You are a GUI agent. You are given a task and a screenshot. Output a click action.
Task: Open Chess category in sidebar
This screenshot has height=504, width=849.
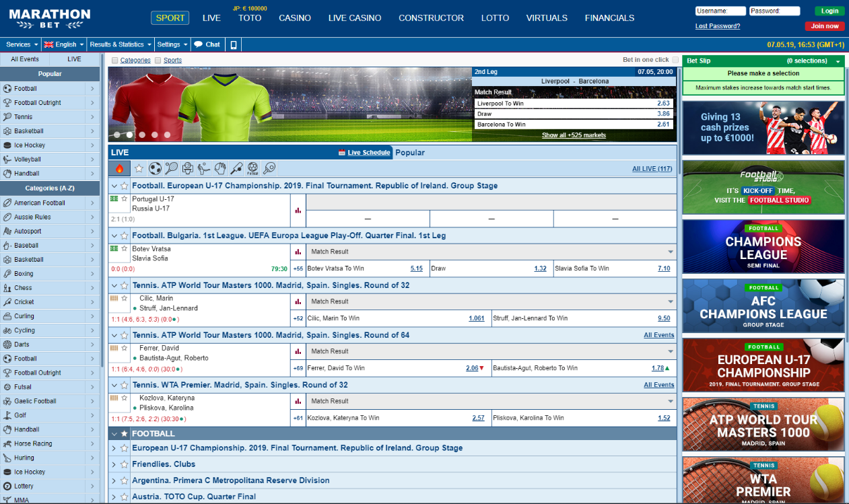[50, 288]
